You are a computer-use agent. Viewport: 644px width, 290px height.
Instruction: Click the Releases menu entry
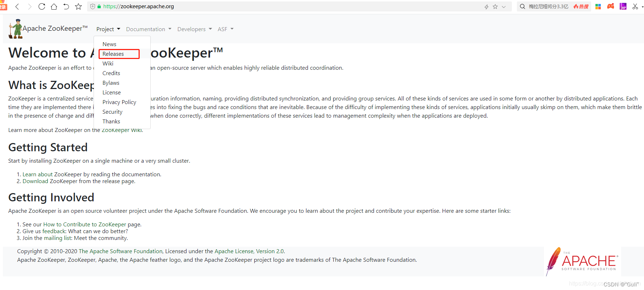[x=113, y=54]
